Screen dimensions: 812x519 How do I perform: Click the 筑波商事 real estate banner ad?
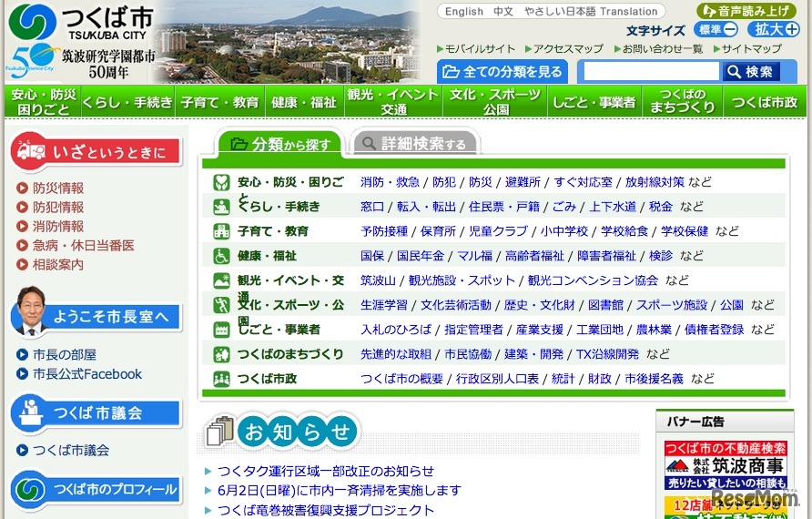[726, 465]
